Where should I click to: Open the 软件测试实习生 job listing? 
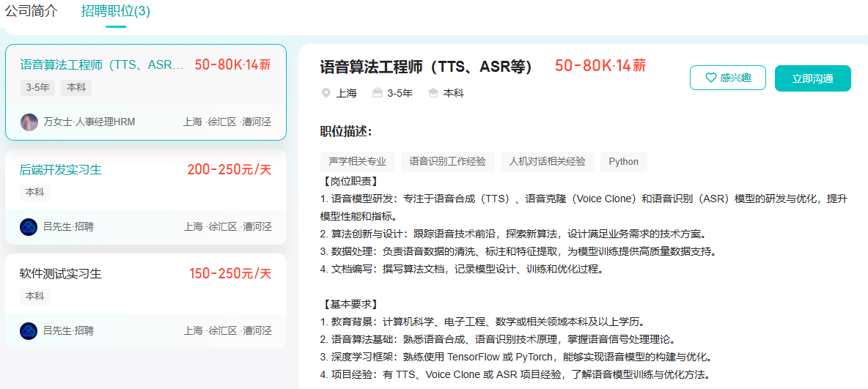click(x=61, y=274)
